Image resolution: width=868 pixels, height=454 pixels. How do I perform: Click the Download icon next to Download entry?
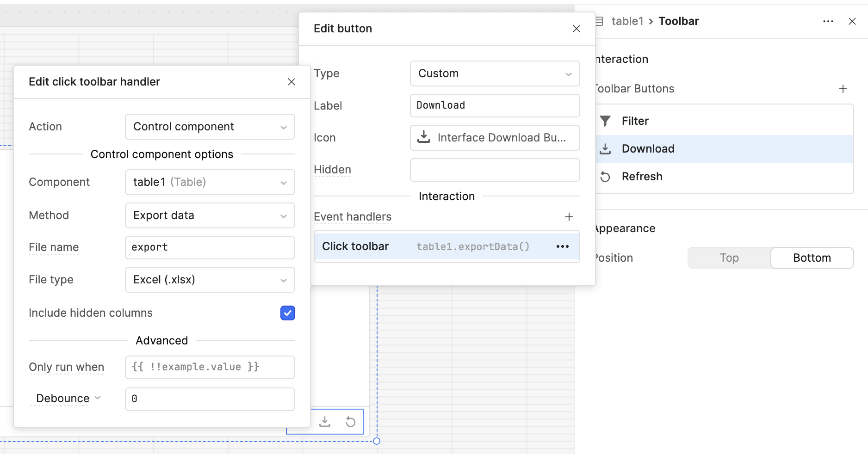tap(605, 148)
